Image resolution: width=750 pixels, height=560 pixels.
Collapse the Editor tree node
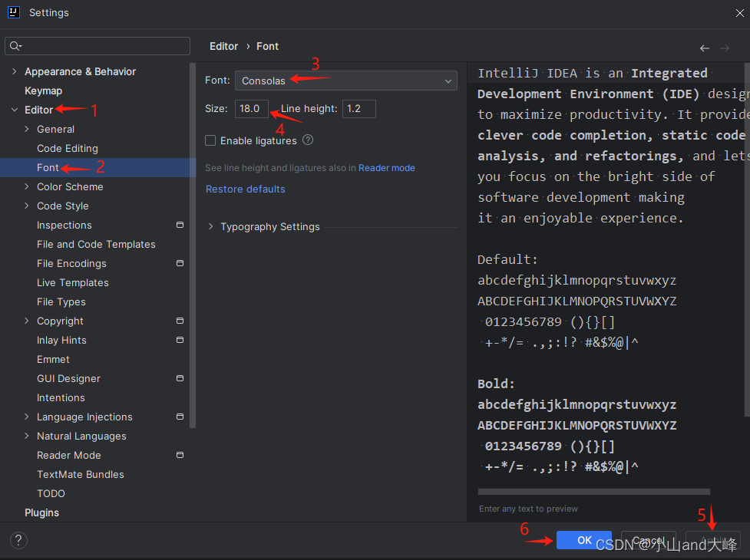15,110
